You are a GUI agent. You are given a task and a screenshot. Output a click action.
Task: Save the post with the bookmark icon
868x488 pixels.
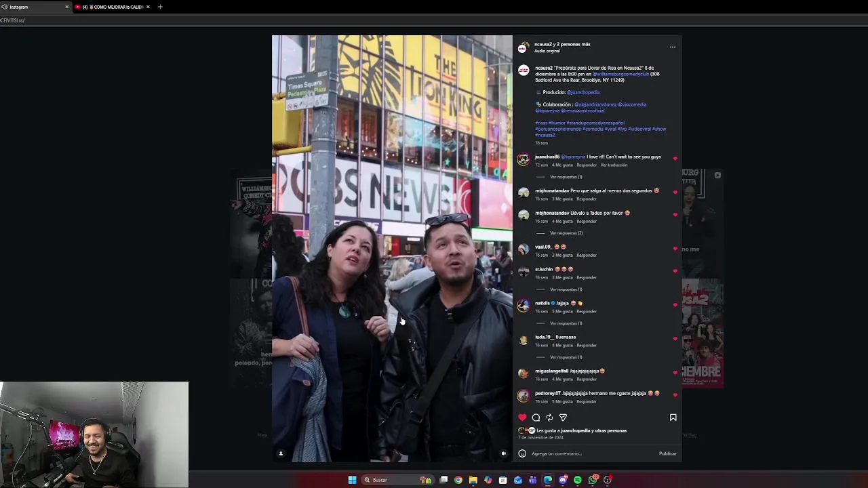tap(673, 418)
